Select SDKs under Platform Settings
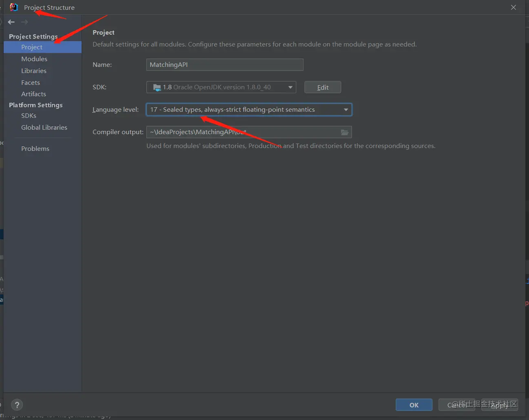Screen dimensions: 529x420 tap(29, 115)
